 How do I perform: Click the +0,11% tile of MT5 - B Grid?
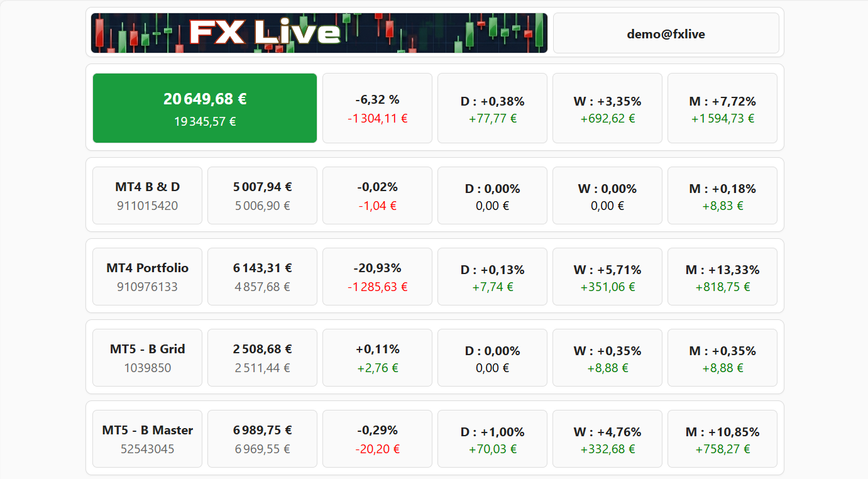click(x=376, y=357)
